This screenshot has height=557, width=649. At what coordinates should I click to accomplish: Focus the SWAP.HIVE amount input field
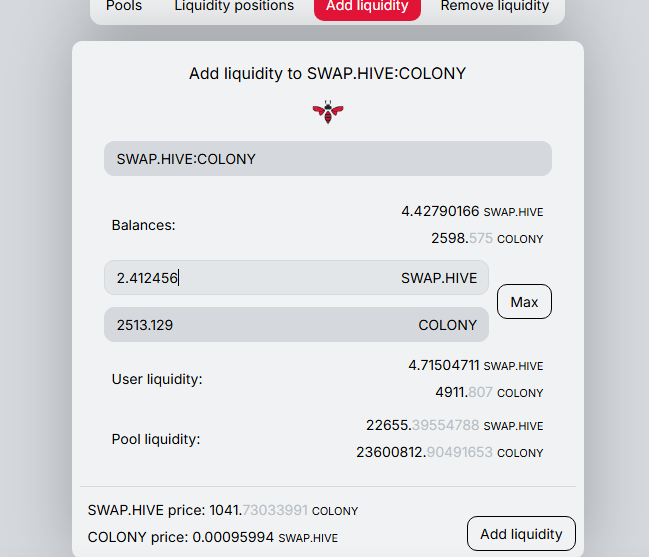coord(296,278)
